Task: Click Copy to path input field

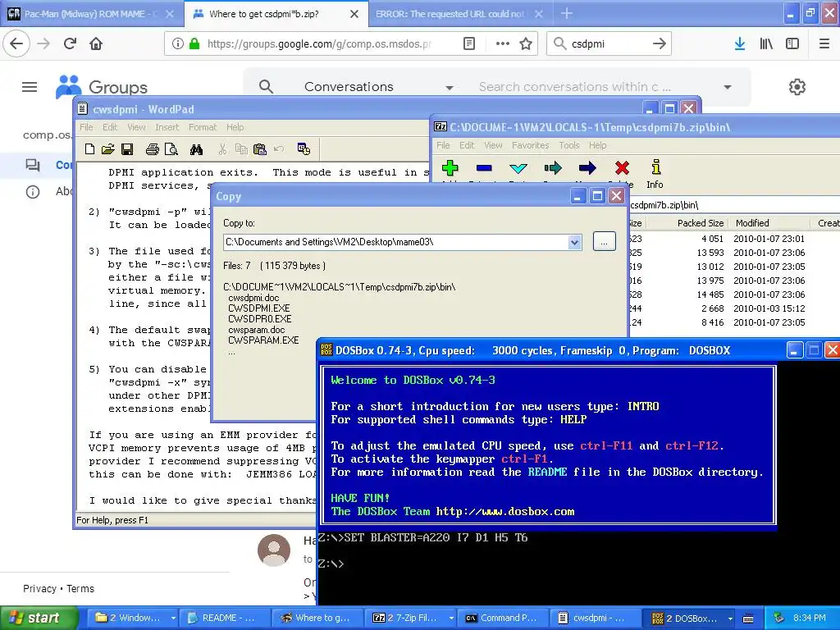Action: (x=395, y=242)
